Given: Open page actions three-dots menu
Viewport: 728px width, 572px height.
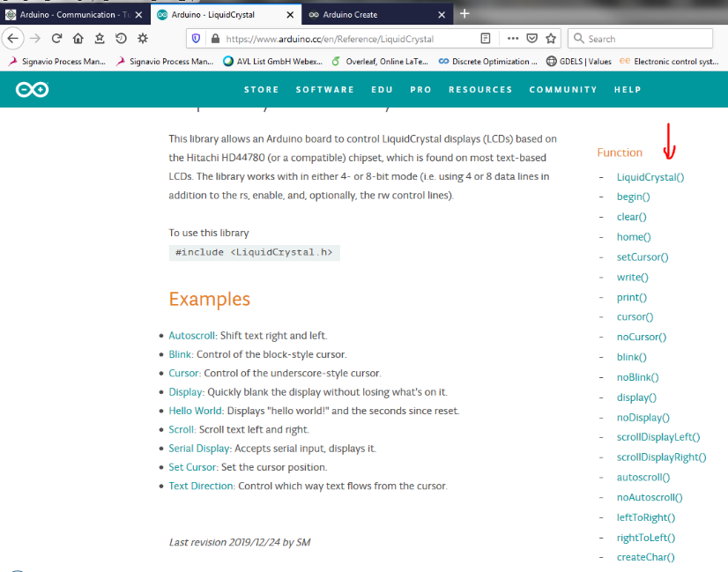Looking at the screenshot, I should tap(512, 39).
